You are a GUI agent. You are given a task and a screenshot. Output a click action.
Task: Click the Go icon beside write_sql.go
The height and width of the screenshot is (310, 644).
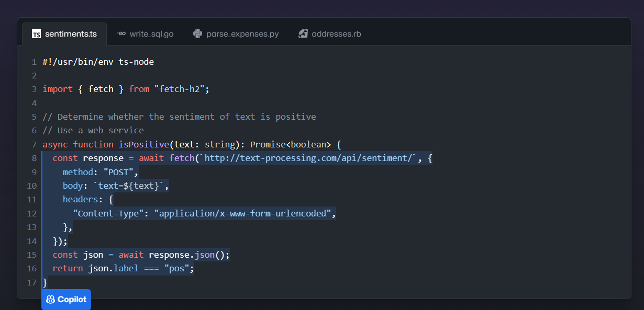[121, 34]
